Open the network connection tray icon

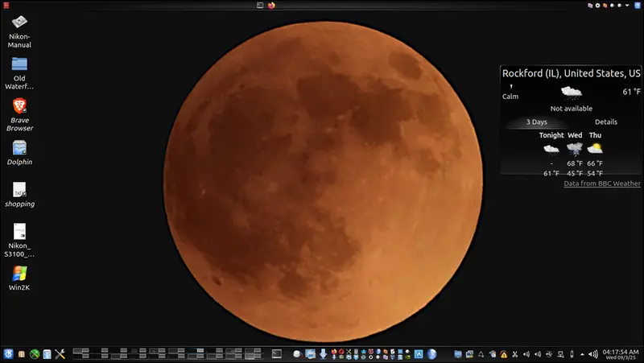[x=560, y=354]
